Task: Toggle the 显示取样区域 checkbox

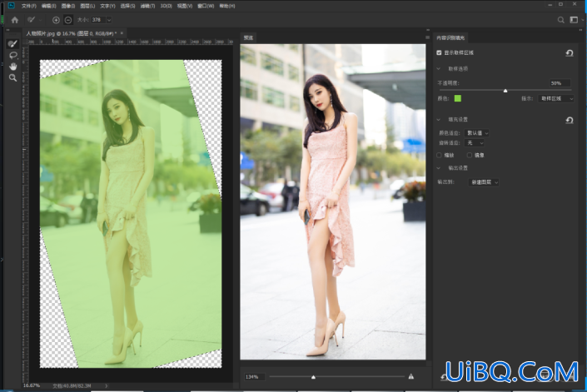Action: coord(439,52)
